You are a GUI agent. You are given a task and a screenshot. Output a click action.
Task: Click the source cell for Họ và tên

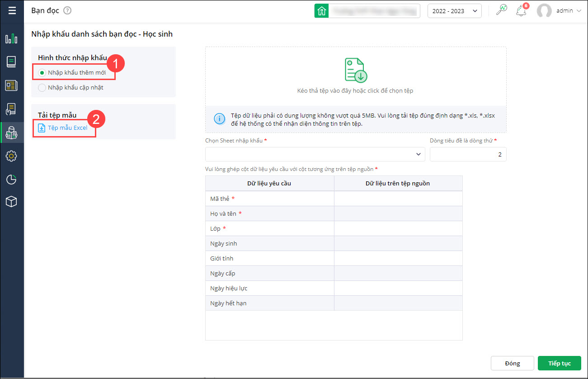(398, 214)
